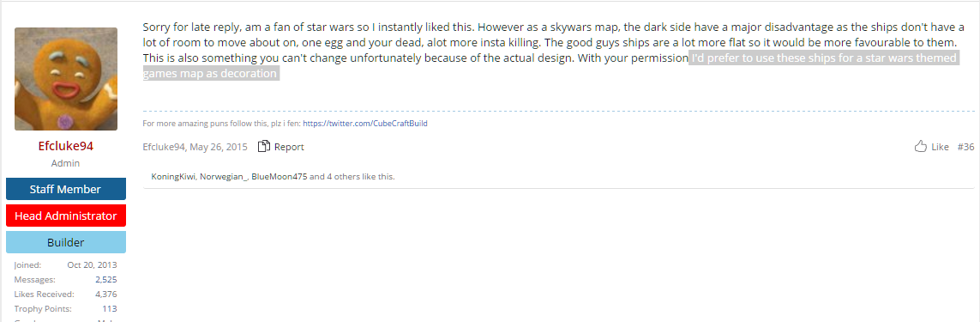Open KoningKiwi's profile in likes list
980x322 pixels.
174,177
